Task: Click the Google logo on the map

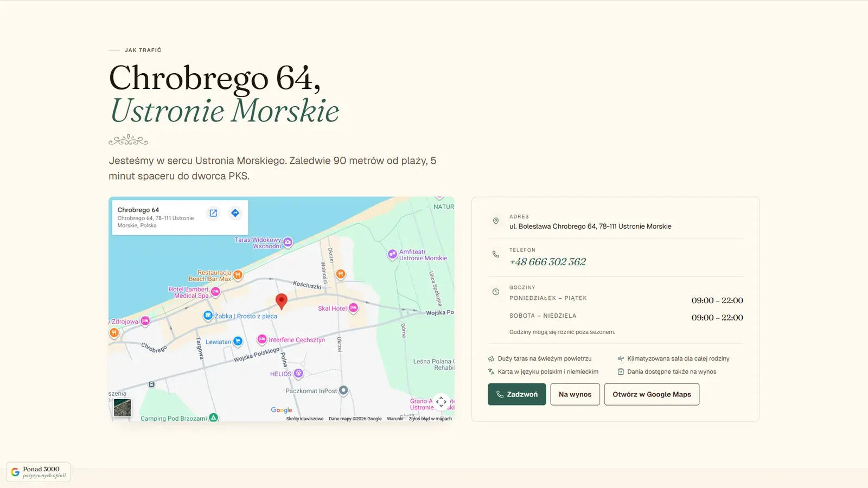Action: pos(282,410)
